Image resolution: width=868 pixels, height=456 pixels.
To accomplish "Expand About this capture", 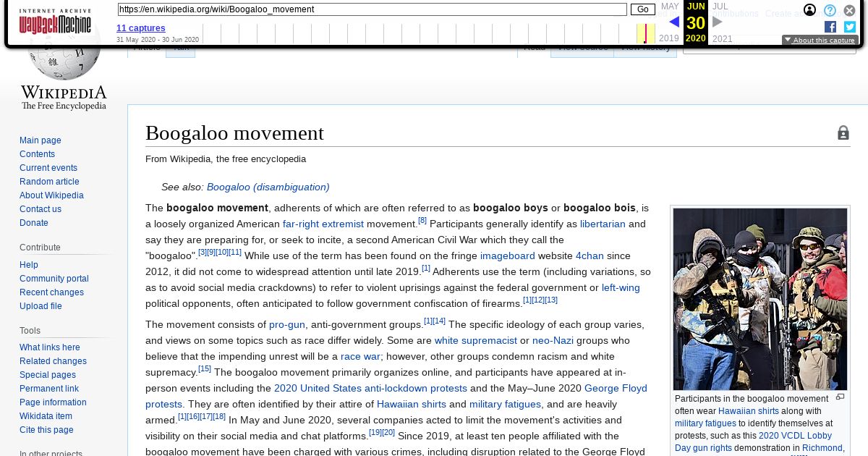I will (x=820, y=41).
